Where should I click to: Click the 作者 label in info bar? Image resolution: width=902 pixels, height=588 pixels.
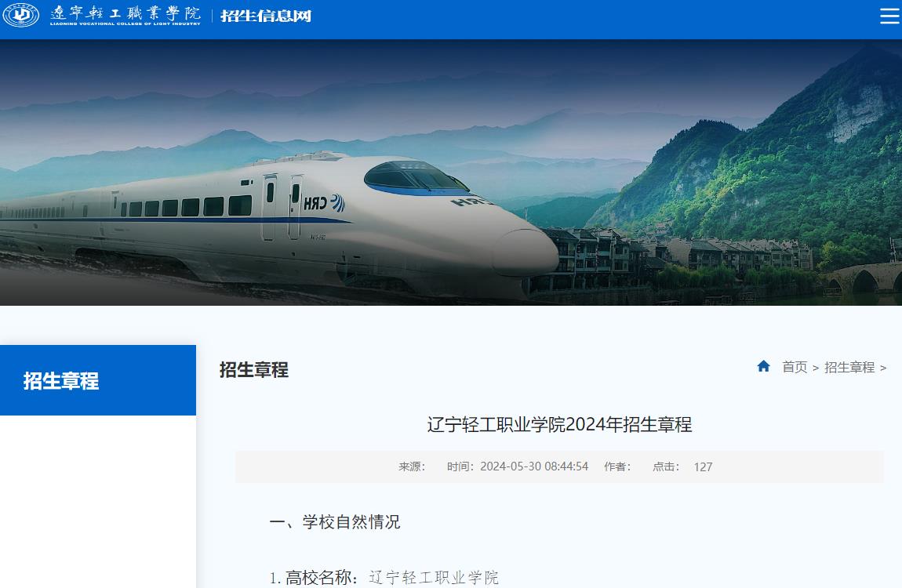pos(617,466)
